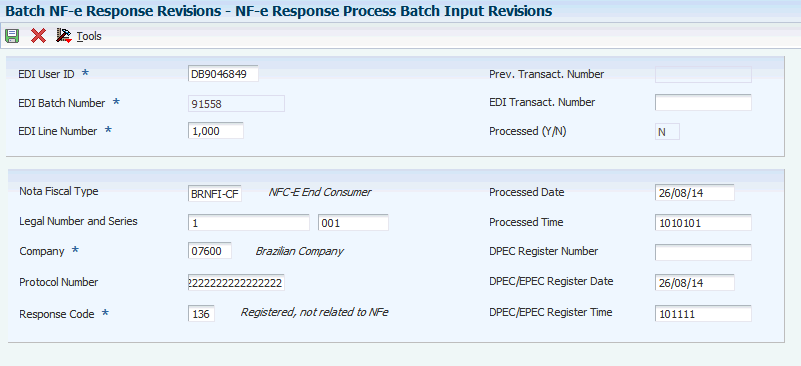Viewport: 801px width, 366px height.
Task: Click the DPEC/EPEC Register Time field
Action: tap(703, 313)
